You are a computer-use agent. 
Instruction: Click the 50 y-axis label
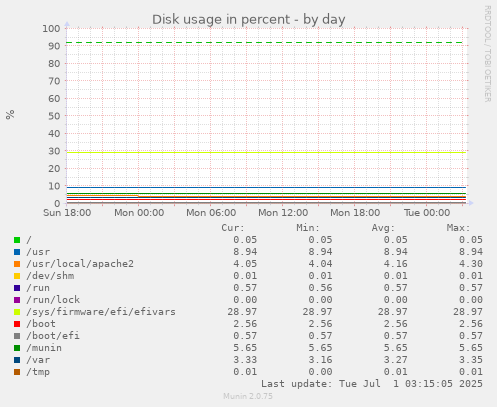pos(54,116)
